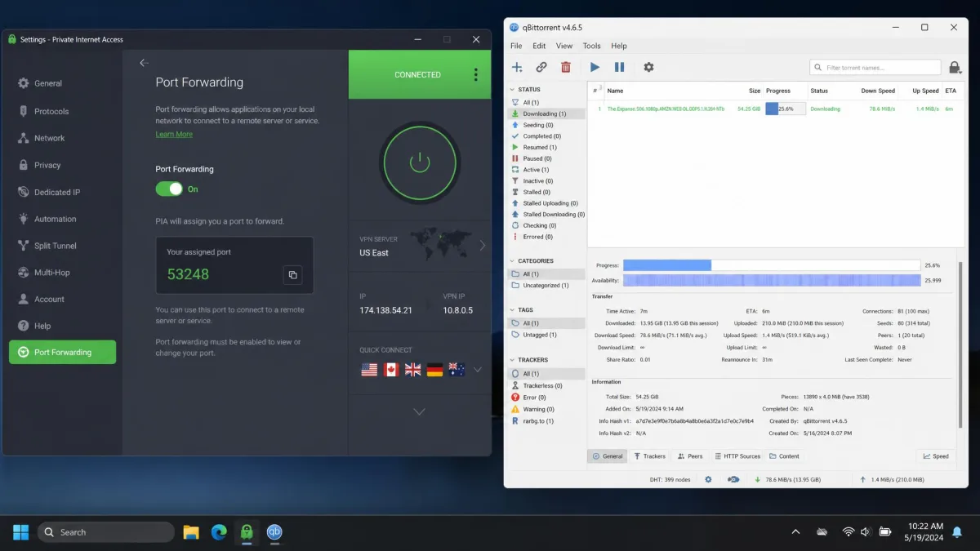
Task: Click the PIA back arrow above Port Forwarding heading
Action: coord(145,63)
